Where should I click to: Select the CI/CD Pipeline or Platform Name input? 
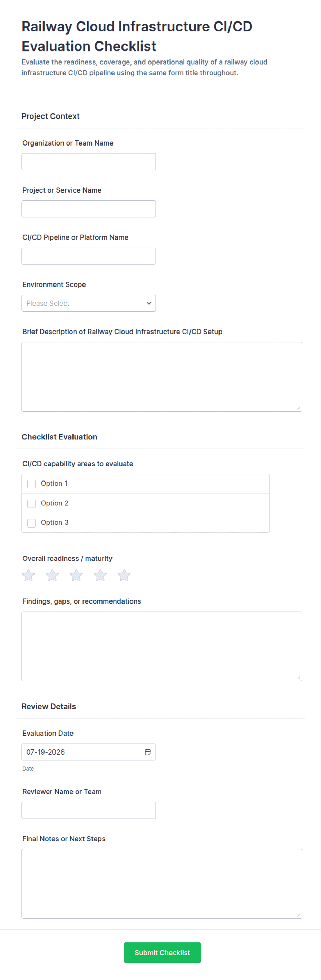88,256
